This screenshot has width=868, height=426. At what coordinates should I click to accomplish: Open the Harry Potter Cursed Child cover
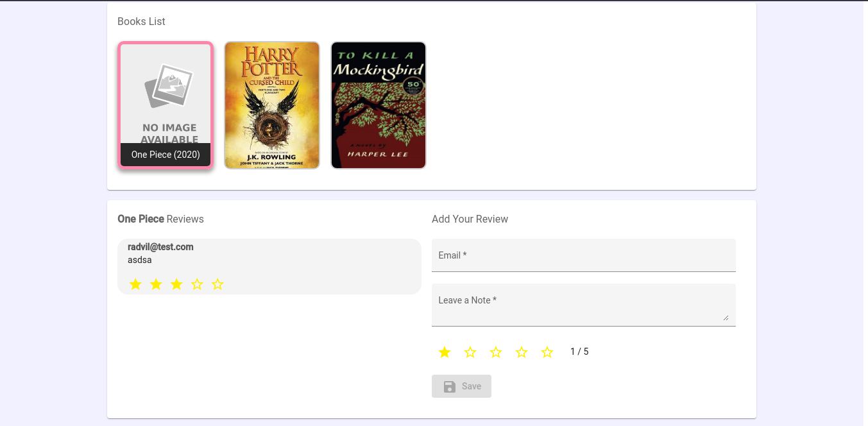272,105
